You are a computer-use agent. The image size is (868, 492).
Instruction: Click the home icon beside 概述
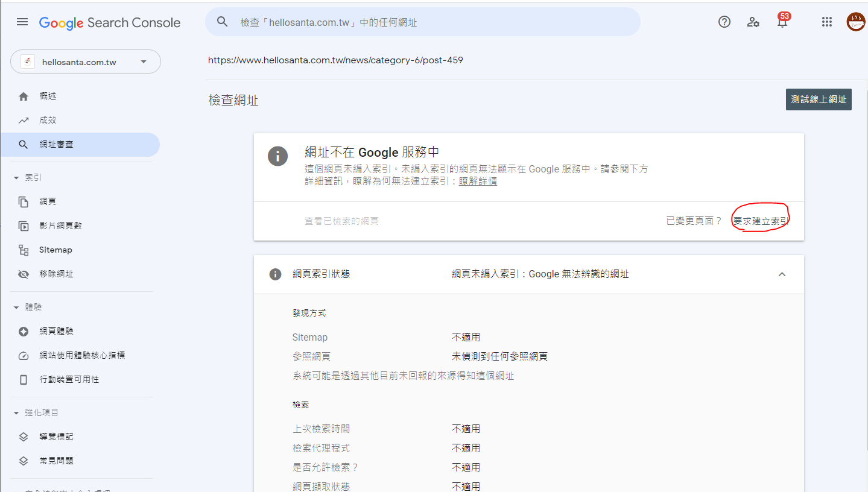tap(24, 96)
